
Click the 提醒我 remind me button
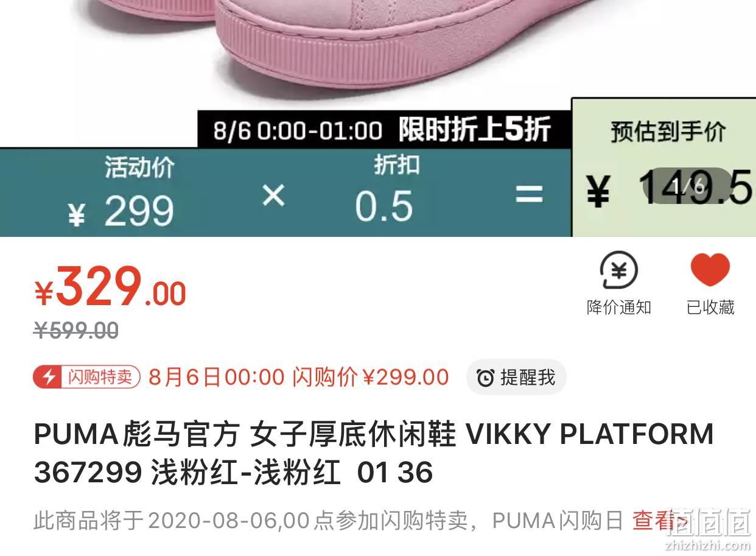[516, 378]
